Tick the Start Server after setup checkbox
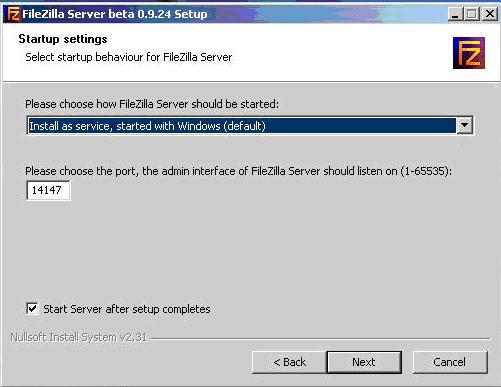This screenshot has width=501, height=387. pyautogui.click(x=32, y=308)
